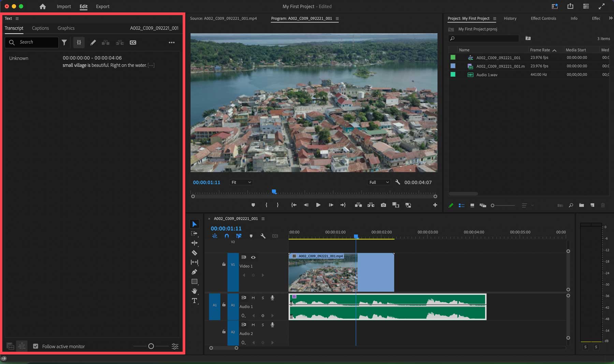614x364 pixels.
Task: Uncheck the Follow active monitor checkbox
Action: [x=36, y=346]
